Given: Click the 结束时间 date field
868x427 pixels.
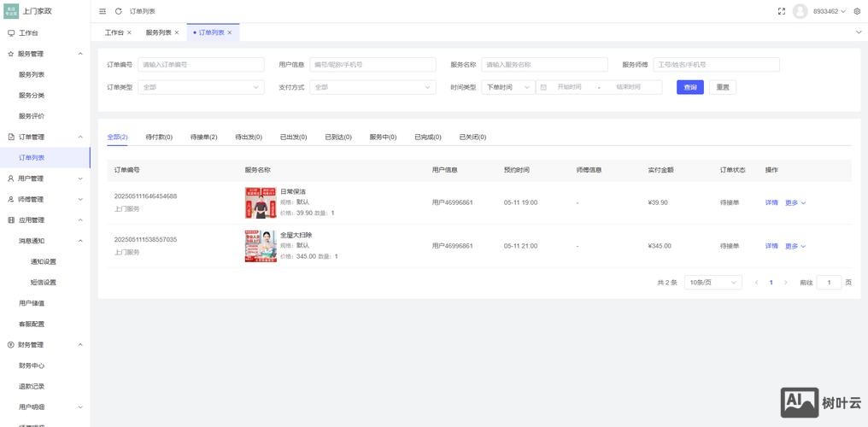Looking at the screenshot, I should click(x=628, y=87).
